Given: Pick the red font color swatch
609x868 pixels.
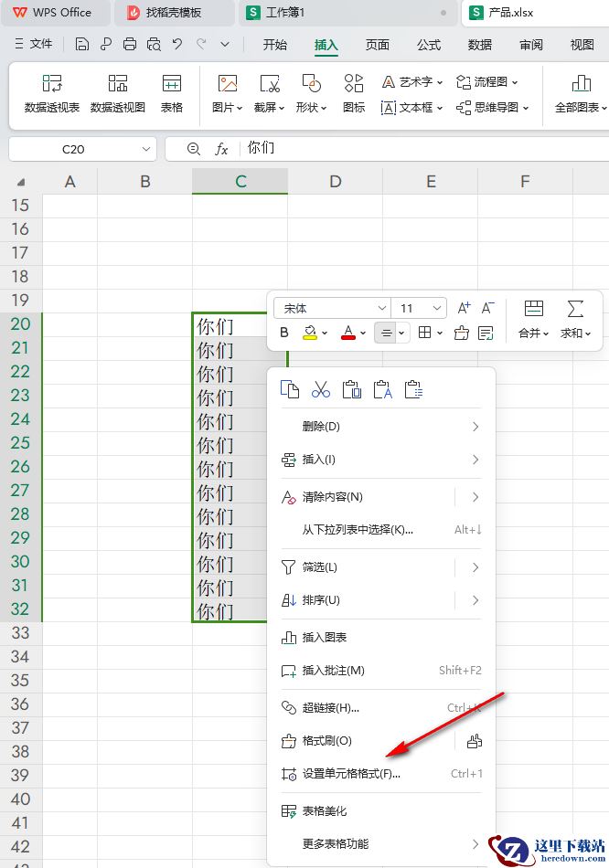Looking at the screenshot, I should point(348,333).
